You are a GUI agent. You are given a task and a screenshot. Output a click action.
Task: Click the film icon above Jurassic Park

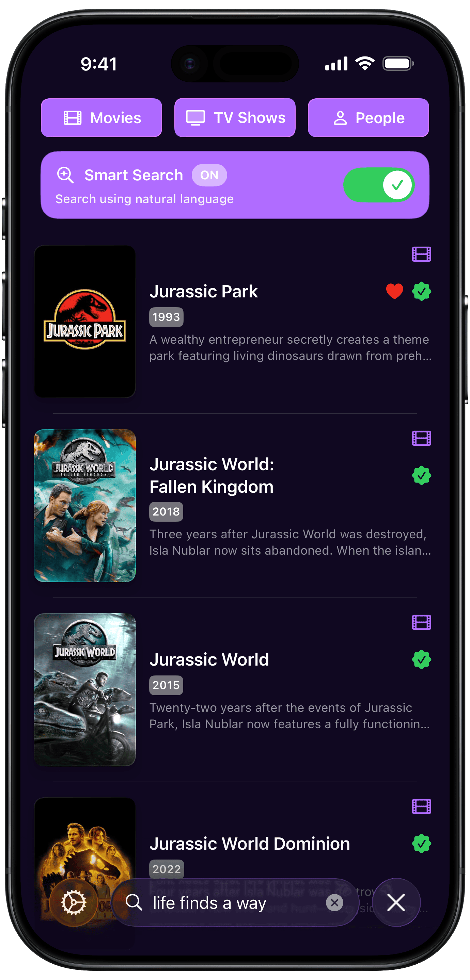coord(421,254)
